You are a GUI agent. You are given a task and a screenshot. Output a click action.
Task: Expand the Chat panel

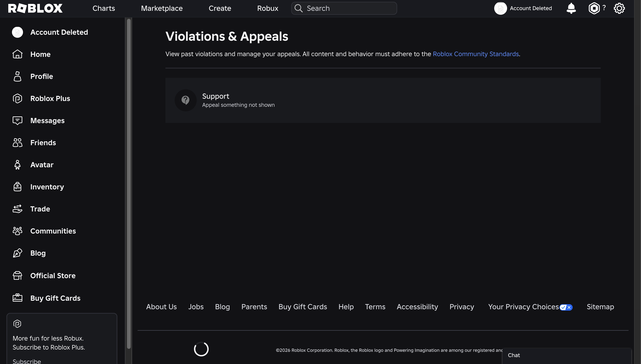(567, 355)
